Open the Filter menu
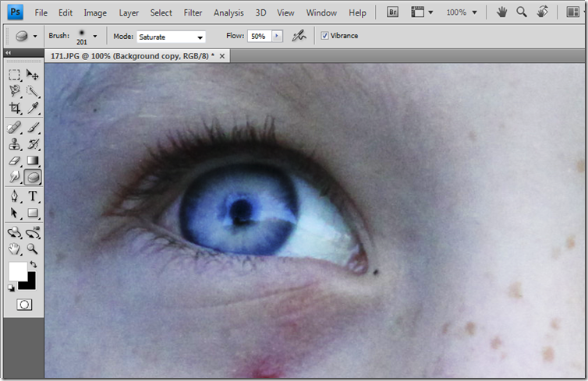 click(193, 12)
